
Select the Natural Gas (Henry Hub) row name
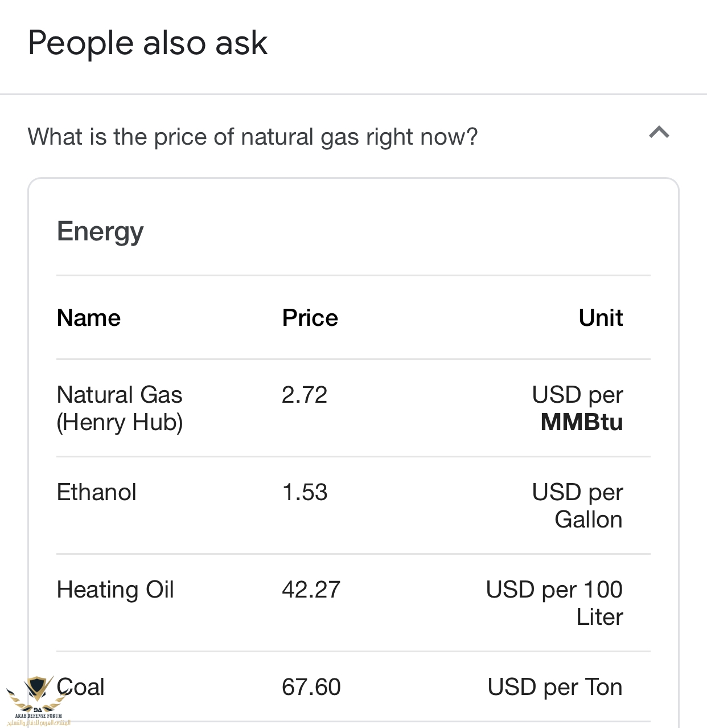coord(120,408)
